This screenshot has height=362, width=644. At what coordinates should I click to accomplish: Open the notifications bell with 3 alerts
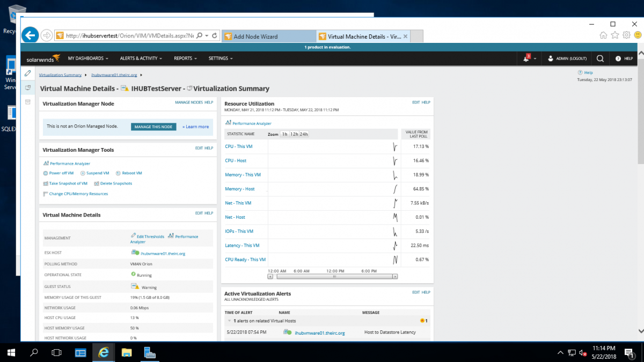click(525, 58)
